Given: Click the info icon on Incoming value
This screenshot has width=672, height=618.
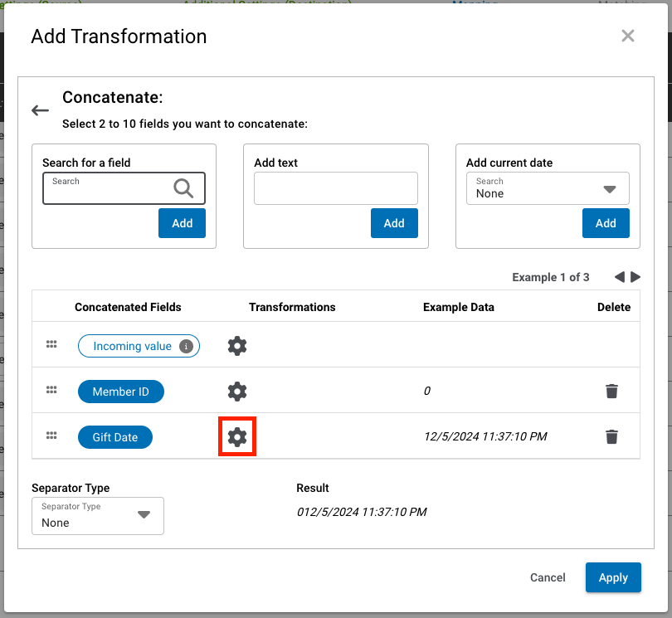Looking at the screenshot, I should pos(187,346).
